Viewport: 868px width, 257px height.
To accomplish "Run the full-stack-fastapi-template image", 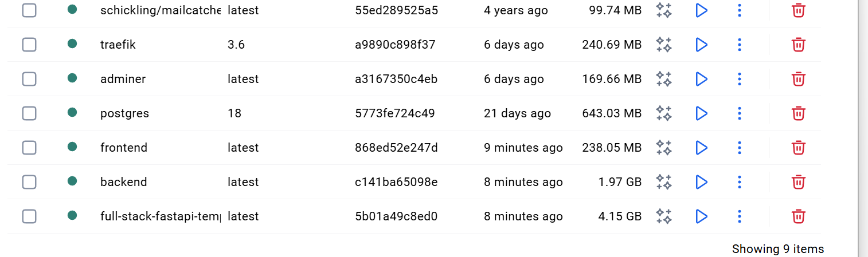I will pyautogui.click(x=701, y=216).
